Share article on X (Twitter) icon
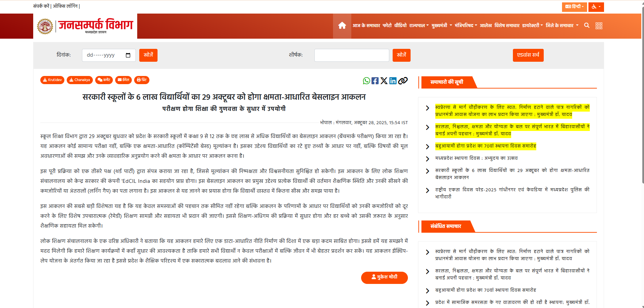This screenshot has width=644, height=308. (x=384, y=81)
